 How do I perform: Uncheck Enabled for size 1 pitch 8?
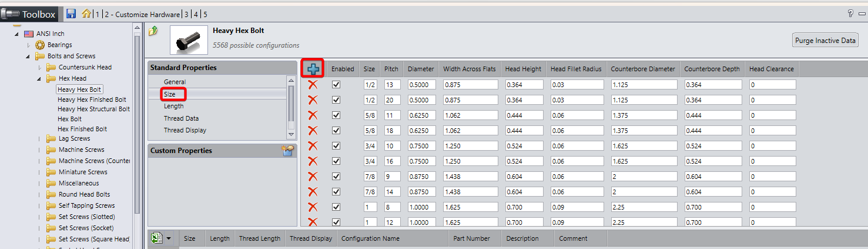click(x=336, y=207)
